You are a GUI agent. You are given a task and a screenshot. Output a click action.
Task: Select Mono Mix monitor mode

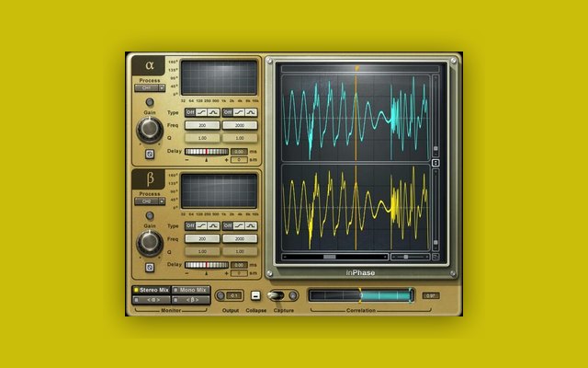(x=191, y=290)
